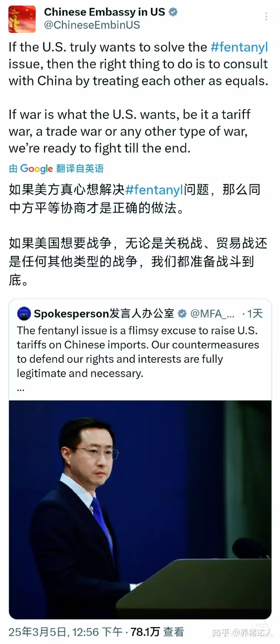Click the Chinese translated tweet text
The image size is (280, 644).
138,234
